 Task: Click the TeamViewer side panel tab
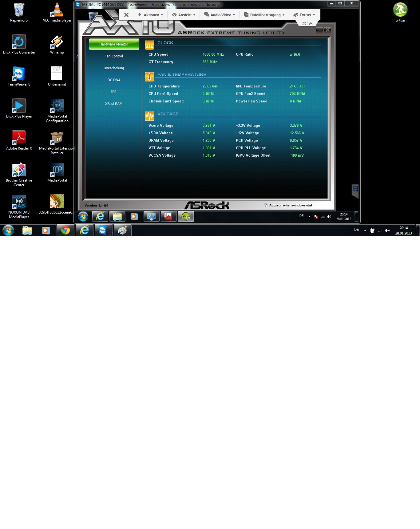pos(355,191)
